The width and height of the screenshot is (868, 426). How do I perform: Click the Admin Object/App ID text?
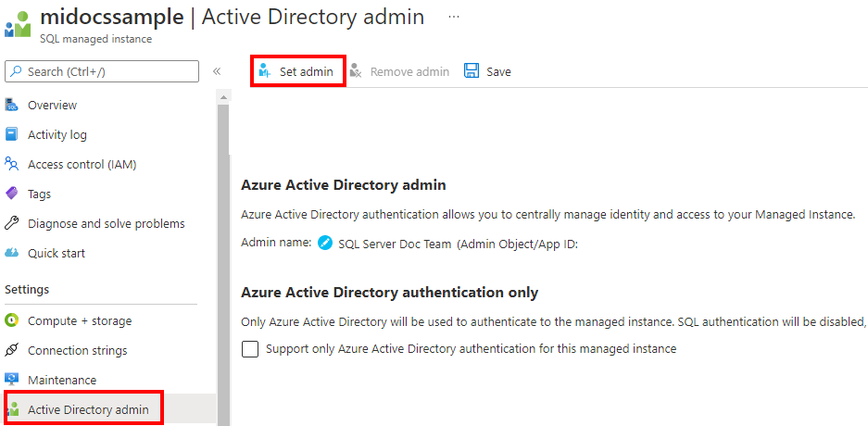517,244
